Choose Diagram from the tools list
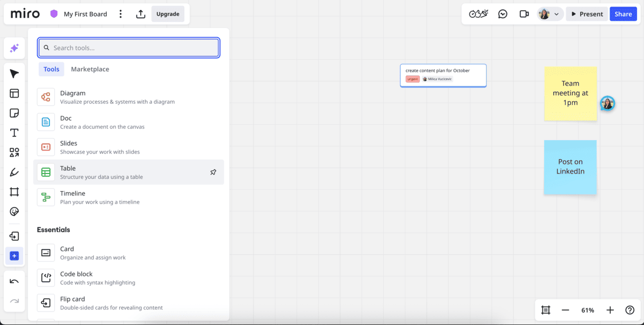644x325 pixels. point(73,93)
